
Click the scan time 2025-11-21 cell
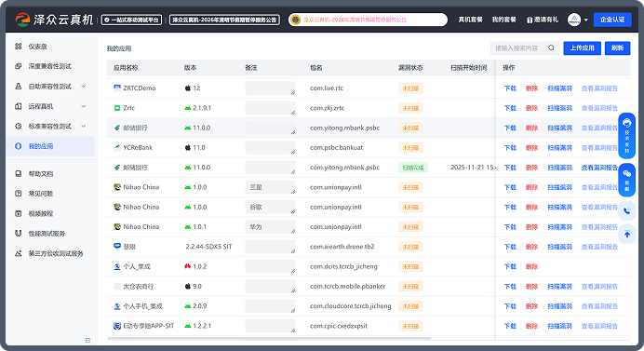tap(473, 168)
